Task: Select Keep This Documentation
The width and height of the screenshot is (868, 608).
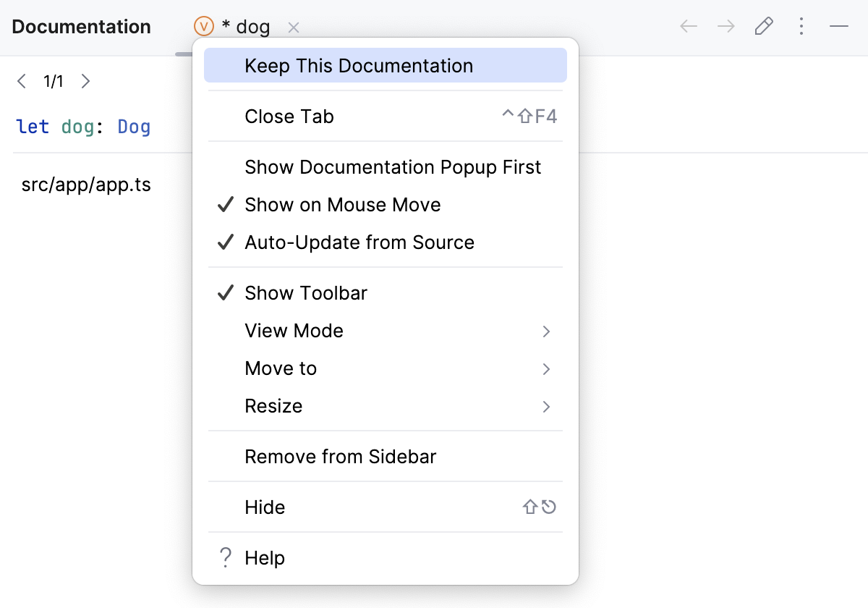Action: [359, 65]
